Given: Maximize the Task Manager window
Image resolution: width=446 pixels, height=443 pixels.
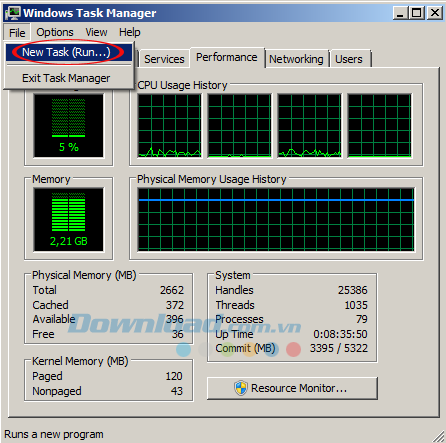Looking at the screenshot, I should 417,13.
